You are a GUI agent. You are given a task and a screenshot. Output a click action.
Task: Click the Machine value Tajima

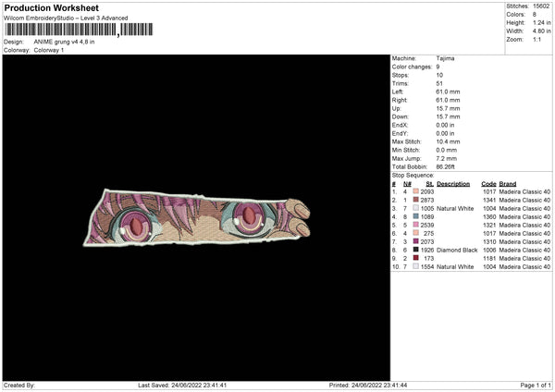(445, 58)
